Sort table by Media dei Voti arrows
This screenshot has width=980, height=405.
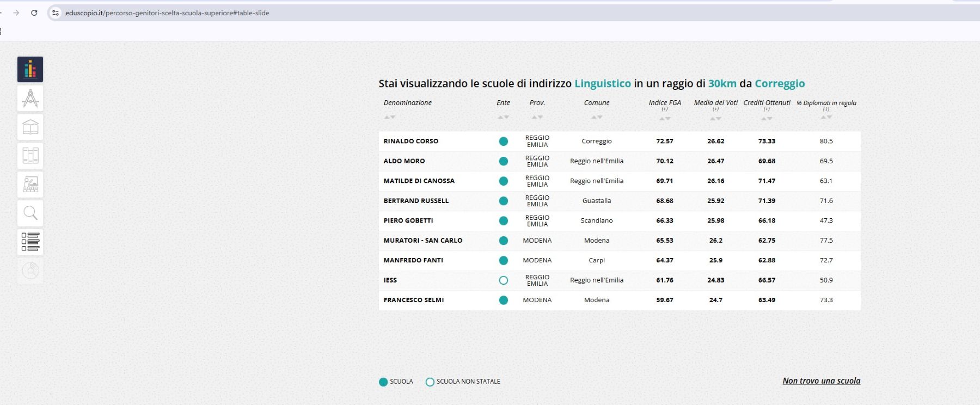tap(715, 118)
